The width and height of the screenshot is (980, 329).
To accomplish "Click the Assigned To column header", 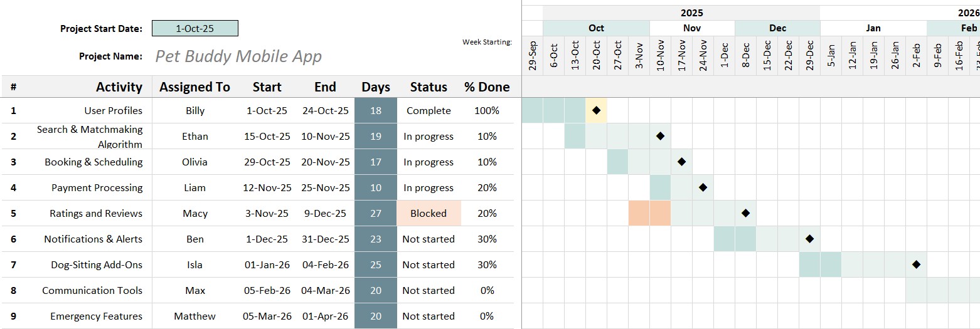I will pos(194,87).
